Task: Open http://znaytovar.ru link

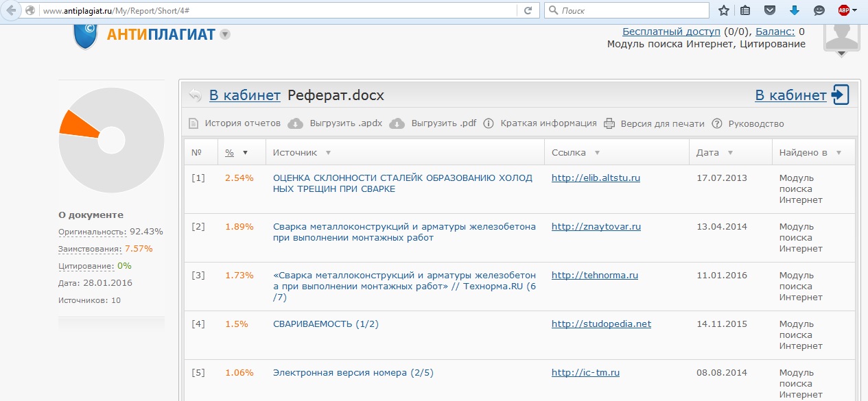Action: coord(596,226)
